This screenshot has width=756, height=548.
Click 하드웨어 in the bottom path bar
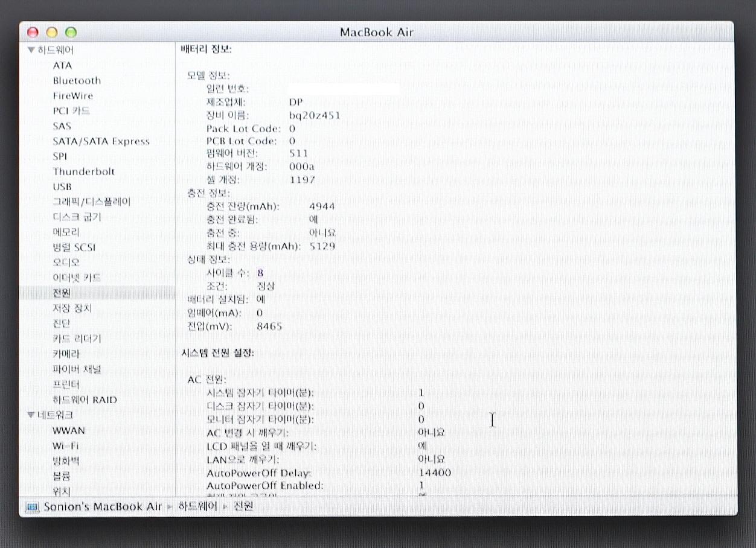197,506
